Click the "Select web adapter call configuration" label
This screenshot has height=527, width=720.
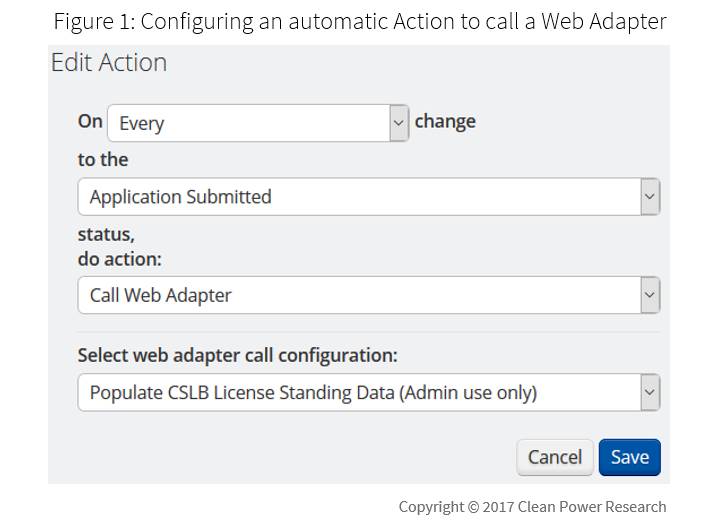click(x=237, y=355)
